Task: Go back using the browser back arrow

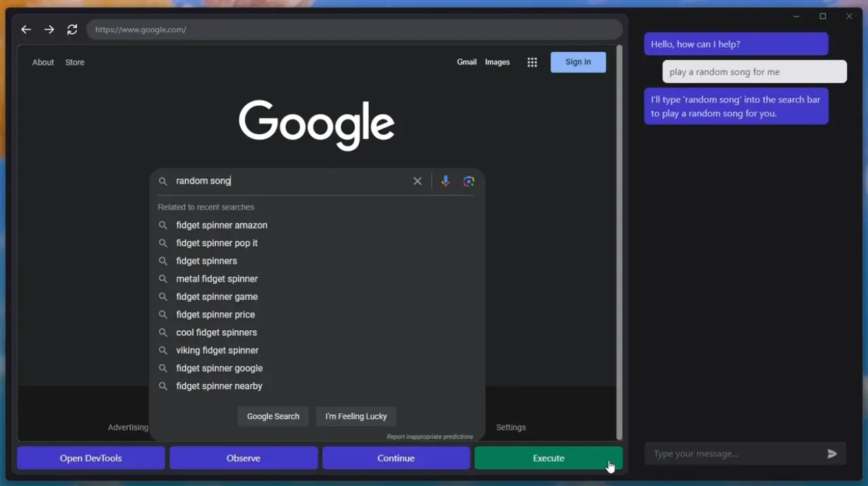Action: coord(26,29)
